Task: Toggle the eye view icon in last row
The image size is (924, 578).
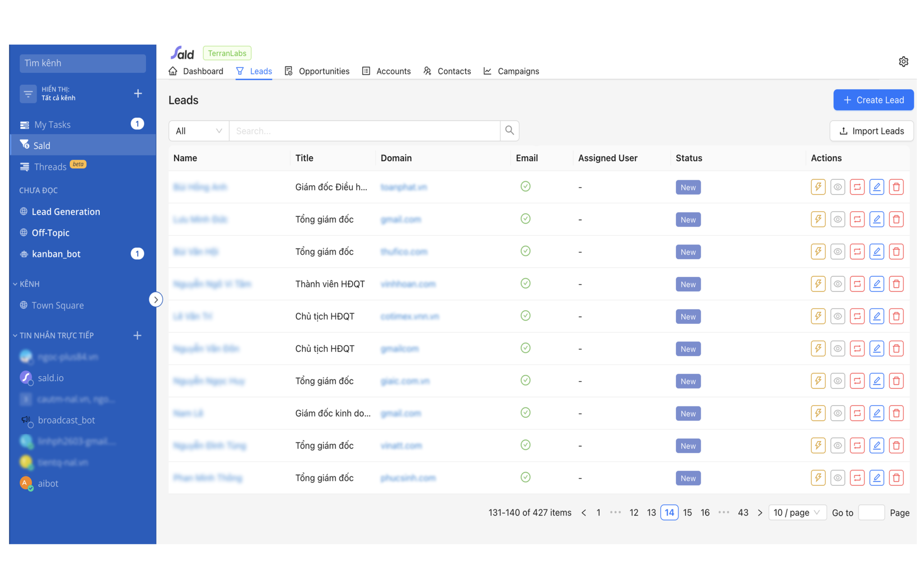Action: (x=837, y=478)
